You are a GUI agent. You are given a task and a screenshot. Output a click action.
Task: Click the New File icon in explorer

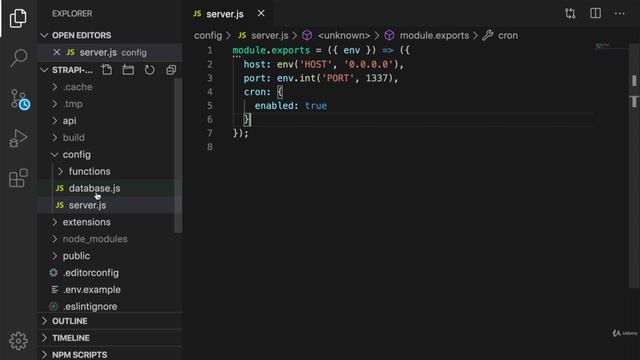click(x=107, y=70)
